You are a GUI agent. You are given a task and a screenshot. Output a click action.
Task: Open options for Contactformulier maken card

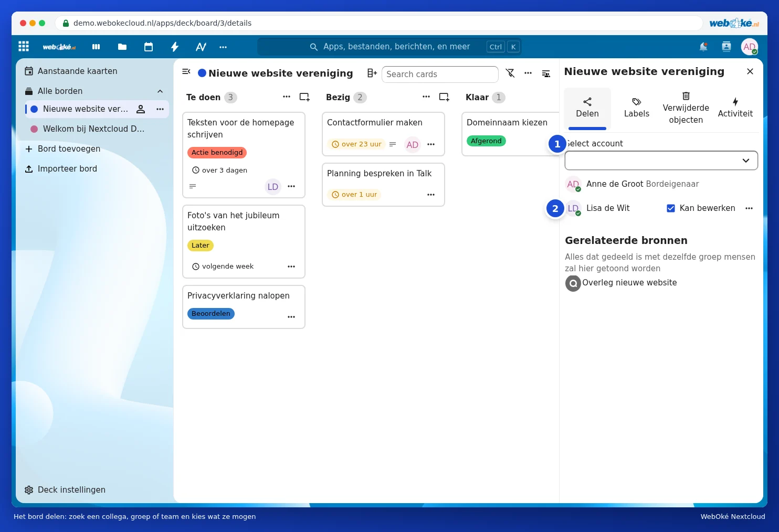click(431, 144)
